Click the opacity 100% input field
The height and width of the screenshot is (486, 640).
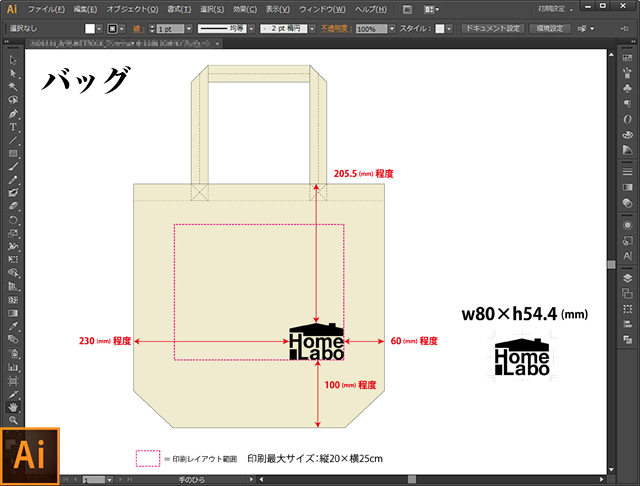pos(371,29)
